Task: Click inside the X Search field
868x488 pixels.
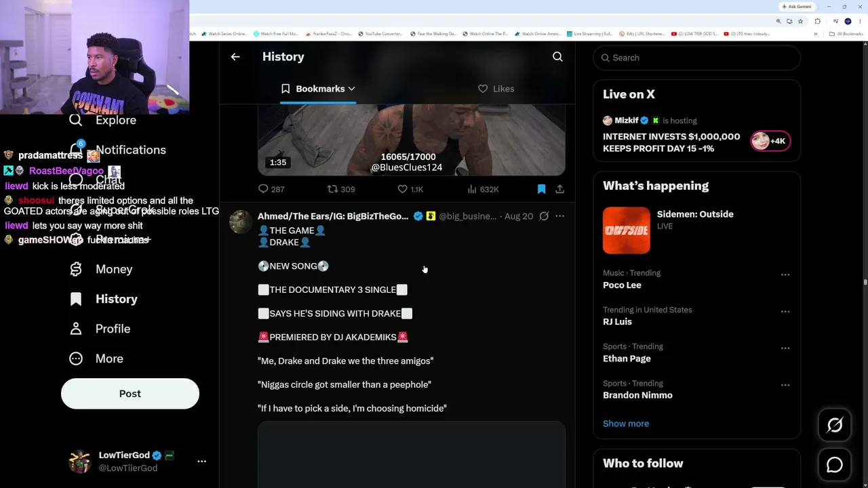Action: point(696,58)
